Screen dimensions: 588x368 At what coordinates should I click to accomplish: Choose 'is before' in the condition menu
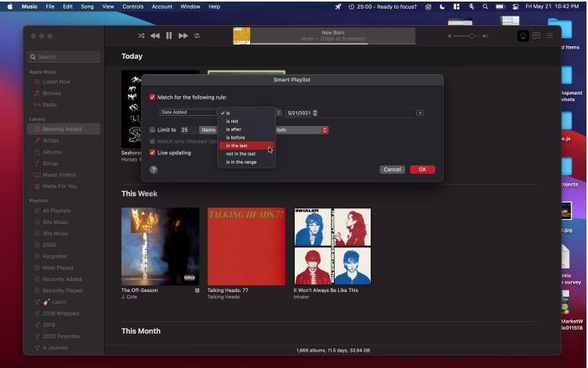pyautogui.click(x=247, y=137)
